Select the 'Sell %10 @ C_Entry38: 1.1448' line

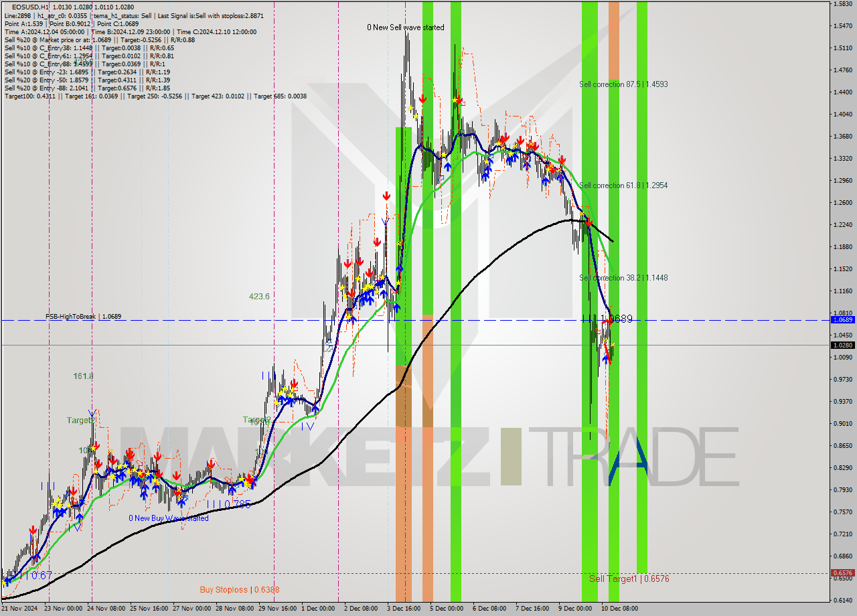coord(89,48)
